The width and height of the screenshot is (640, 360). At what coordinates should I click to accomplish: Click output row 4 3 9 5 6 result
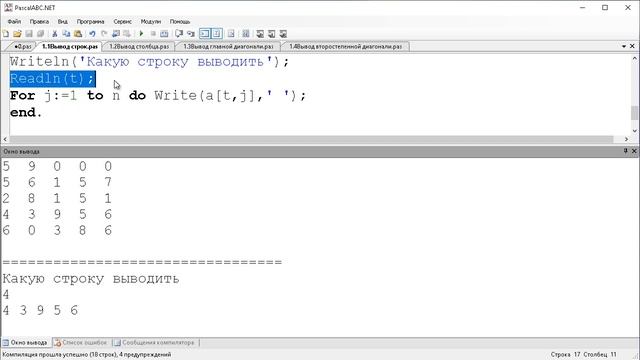point(40,311)
